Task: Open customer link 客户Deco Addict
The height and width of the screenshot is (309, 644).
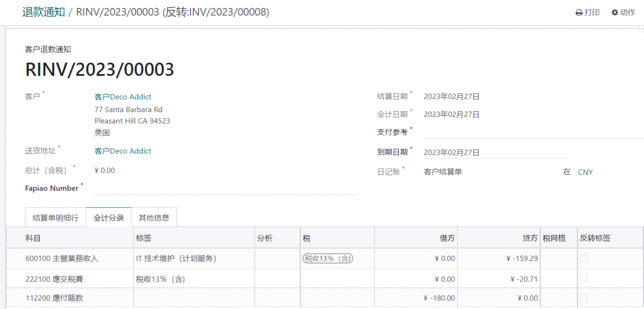Action: pos(122,97)
